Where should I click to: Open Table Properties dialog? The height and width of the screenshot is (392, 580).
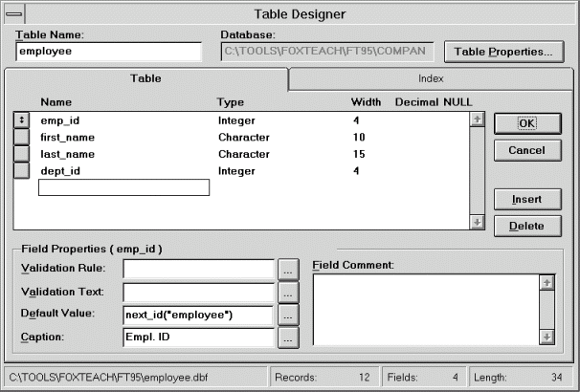(x=503, y=52)
